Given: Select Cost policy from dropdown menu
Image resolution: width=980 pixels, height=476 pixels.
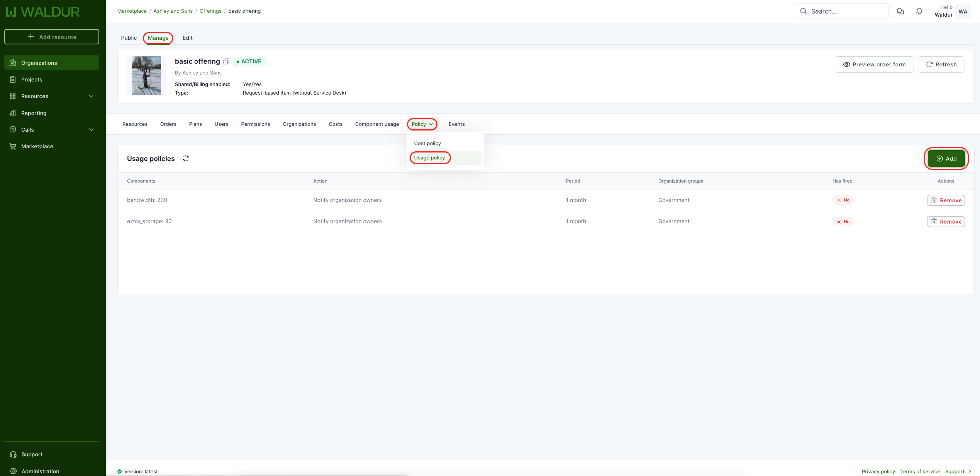Looking at the screenshot, I should tap(427, 143).
